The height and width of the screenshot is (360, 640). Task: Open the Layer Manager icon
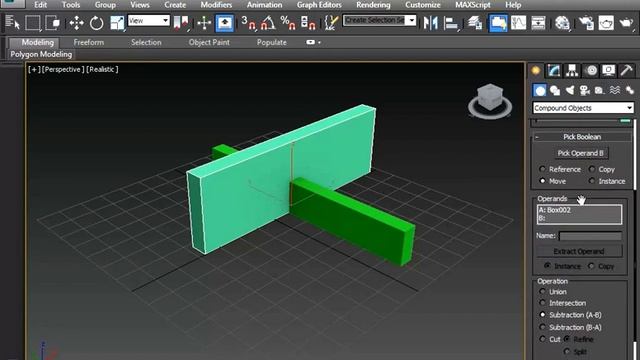click(x=475, y=22)
